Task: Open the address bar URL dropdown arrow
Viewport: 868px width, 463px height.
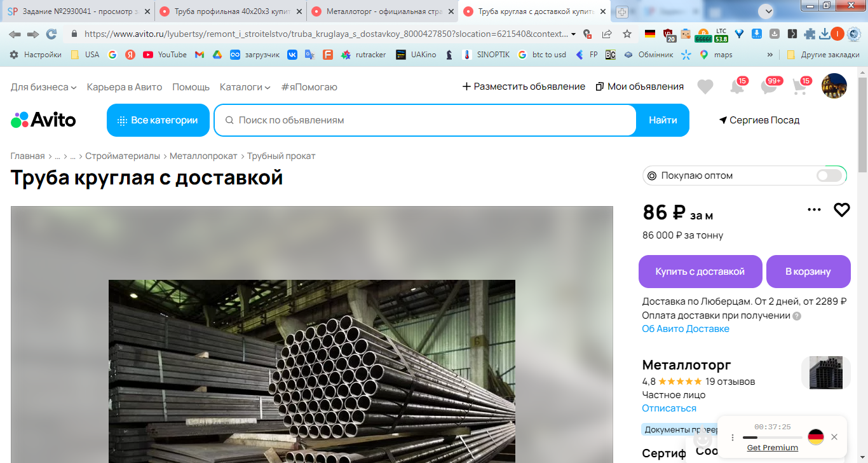Action: point(574,34)
